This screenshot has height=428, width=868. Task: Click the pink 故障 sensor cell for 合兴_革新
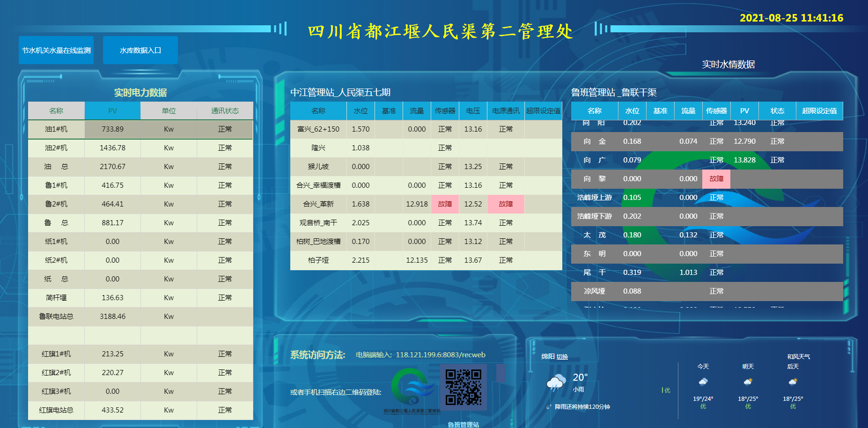(445, 204)
